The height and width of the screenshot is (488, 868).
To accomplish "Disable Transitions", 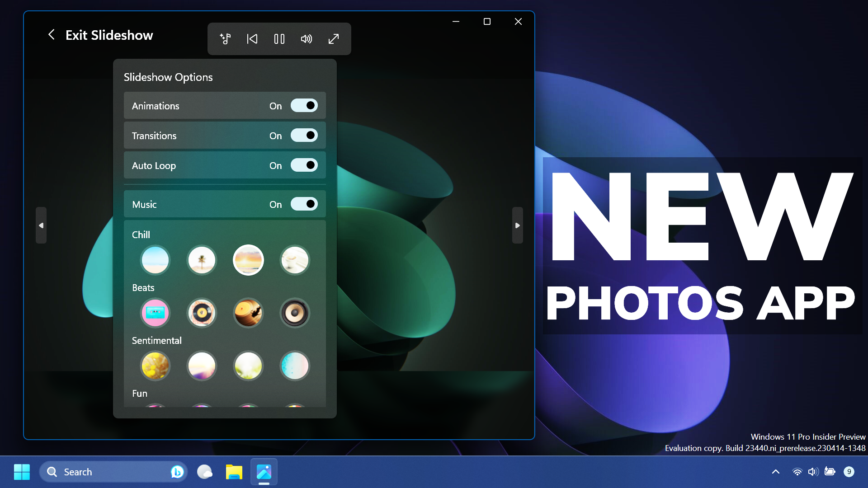I will click(x=304, y=135).
